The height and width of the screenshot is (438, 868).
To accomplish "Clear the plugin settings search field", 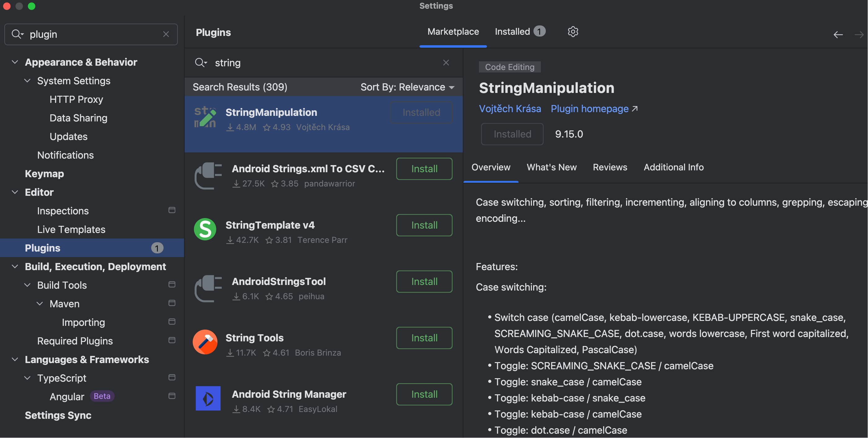I will 166,34.
